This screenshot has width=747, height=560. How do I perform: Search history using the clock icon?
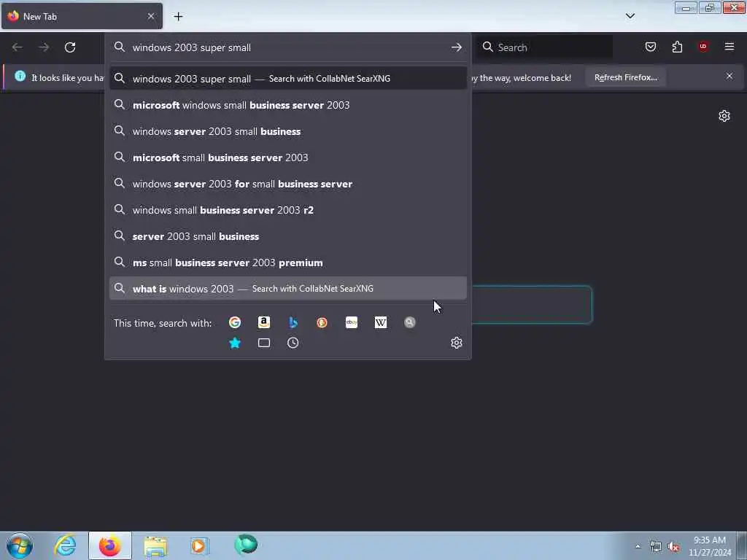(x=293, y=343)
